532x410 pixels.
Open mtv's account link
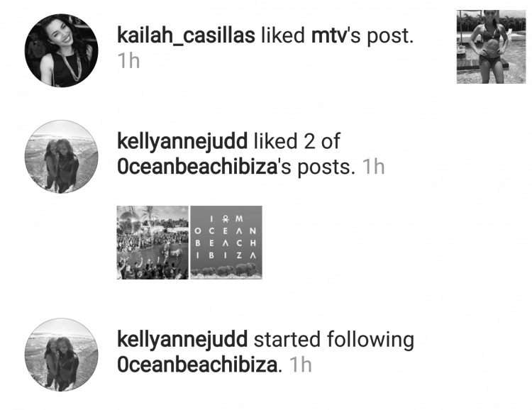point(328,35)
